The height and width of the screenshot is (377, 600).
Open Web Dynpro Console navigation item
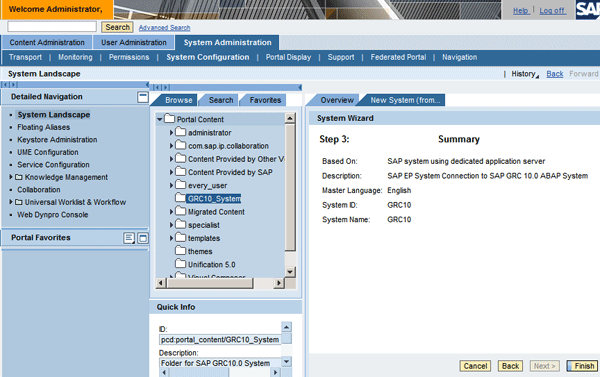click(x=52, y=215)
